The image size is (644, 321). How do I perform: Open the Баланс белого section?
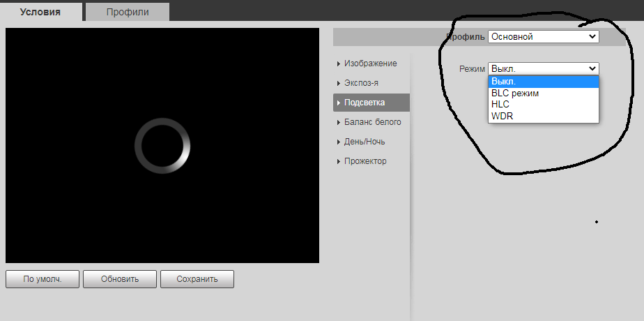(372, 122)
